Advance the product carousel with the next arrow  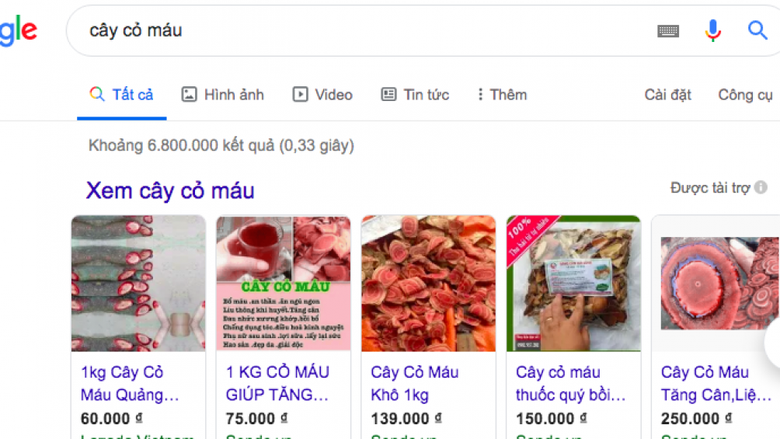click(773, 343)
